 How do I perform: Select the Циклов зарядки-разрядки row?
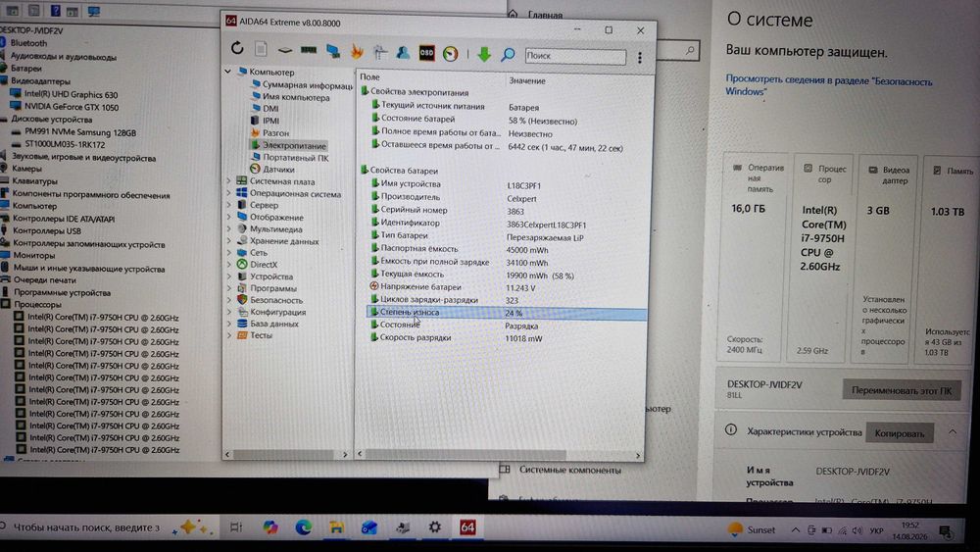507,300
